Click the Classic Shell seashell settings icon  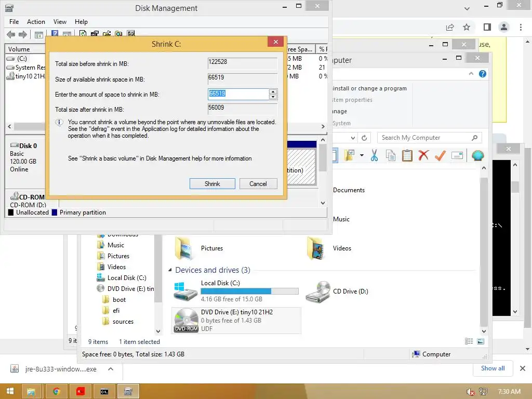pos(478,155)
